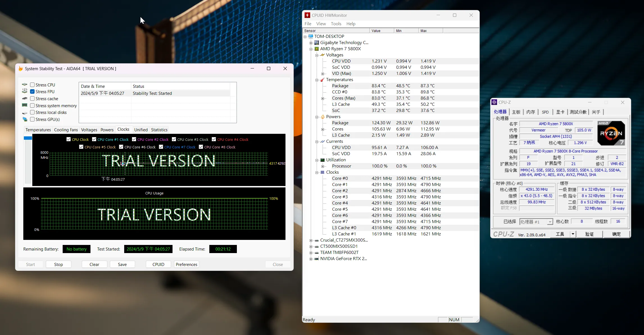This screenshot has height=335, width=644.
Task: Click the 验证 button in CPU-Z
Action: (x=589, y=234)
